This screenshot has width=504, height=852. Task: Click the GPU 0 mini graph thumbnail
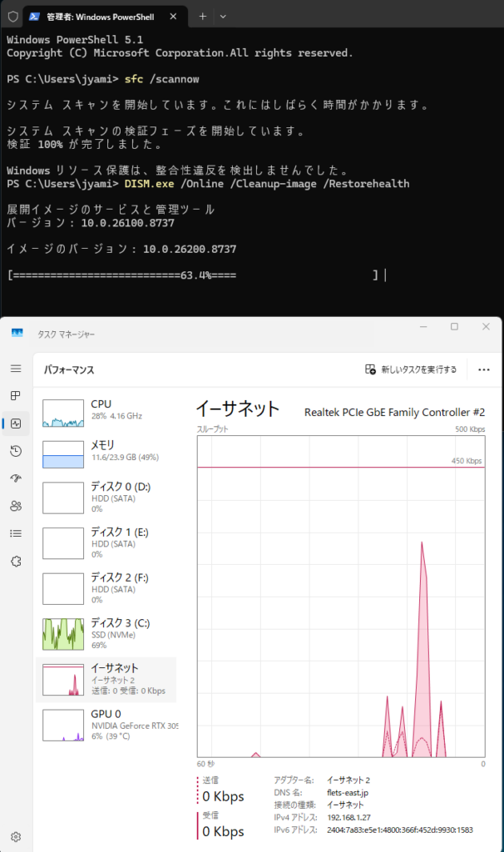(x=63, y=726)
